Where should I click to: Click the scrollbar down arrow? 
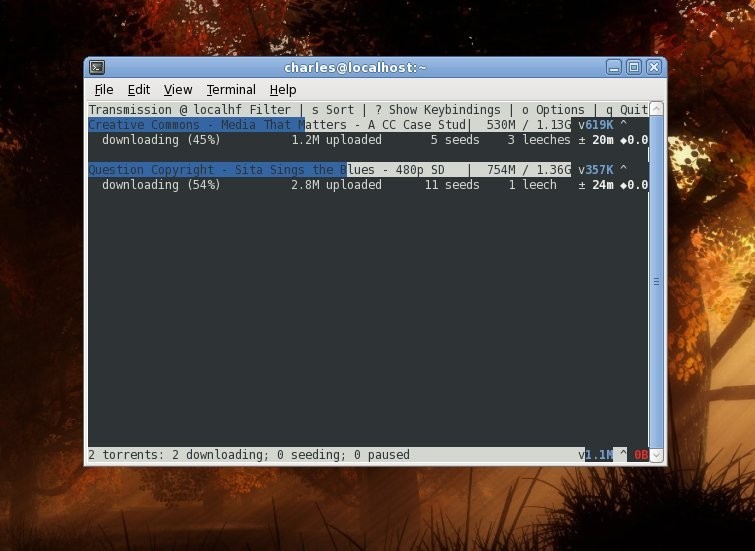click(x=656, y=455)
